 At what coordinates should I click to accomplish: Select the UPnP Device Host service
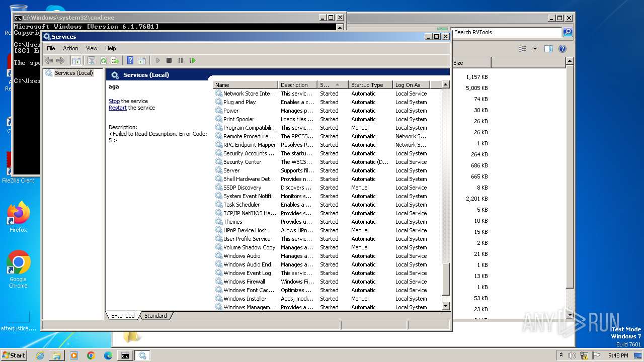tap(327, 230)
